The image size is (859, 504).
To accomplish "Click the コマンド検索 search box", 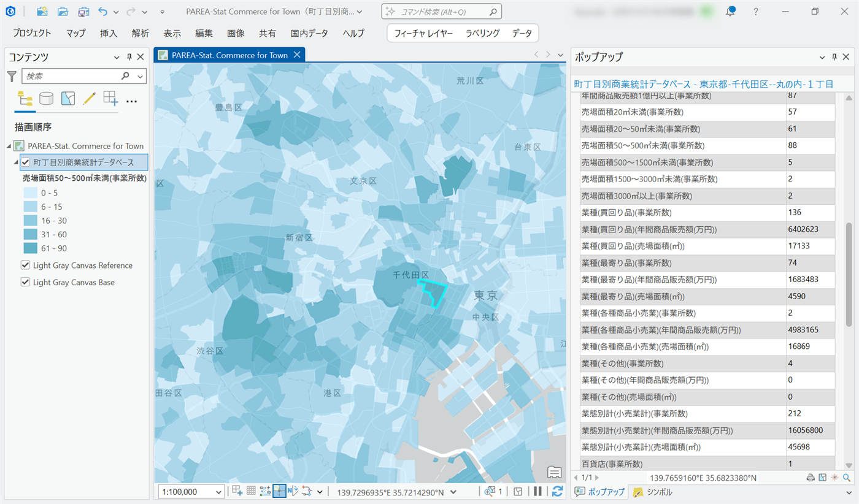I will pyautogui.click(x=442, y=12).
